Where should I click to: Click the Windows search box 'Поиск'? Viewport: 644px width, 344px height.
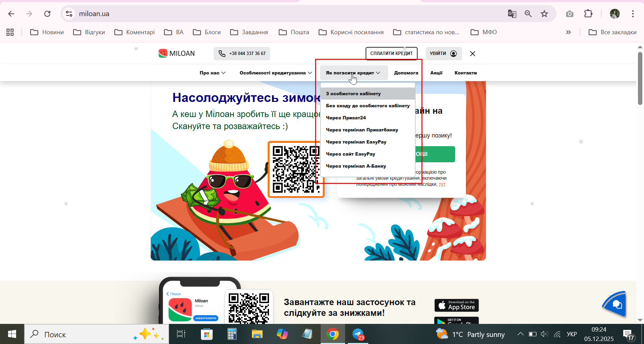[97, 334]
